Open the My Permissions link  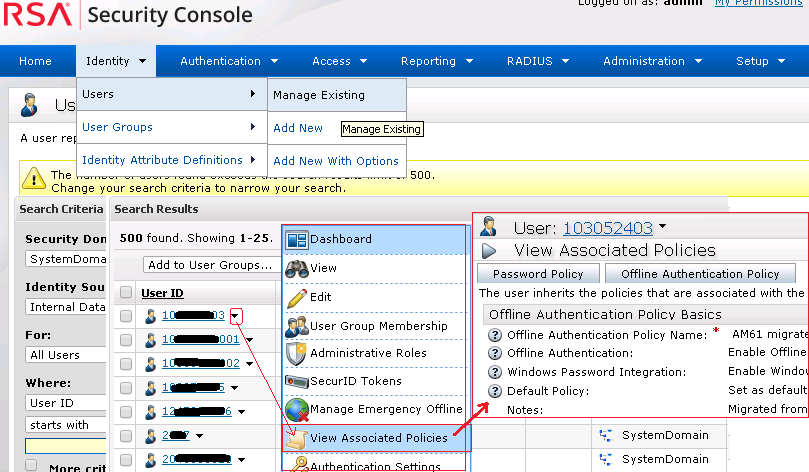pyautogui.click(x=757, y=4)
